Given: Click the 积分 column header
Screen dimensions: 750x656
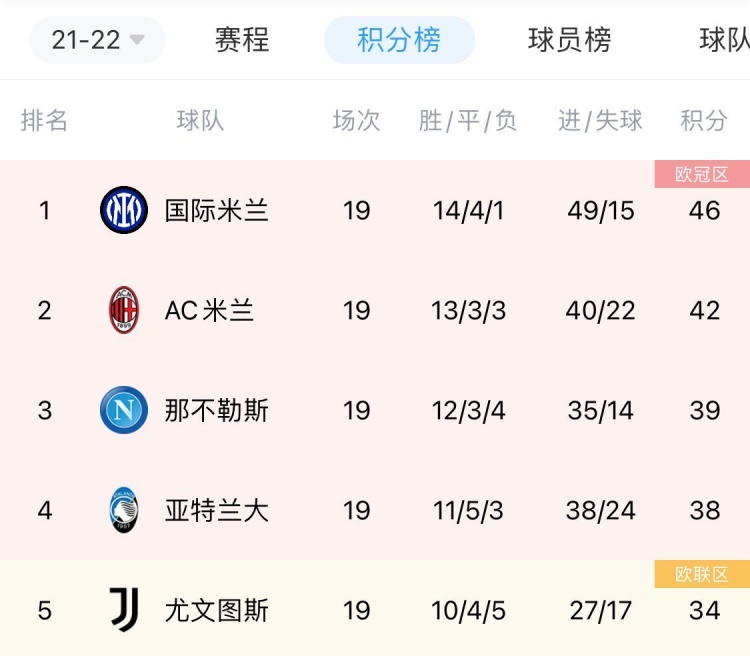Looking at the screenshot, I should (x=704, y=120).
